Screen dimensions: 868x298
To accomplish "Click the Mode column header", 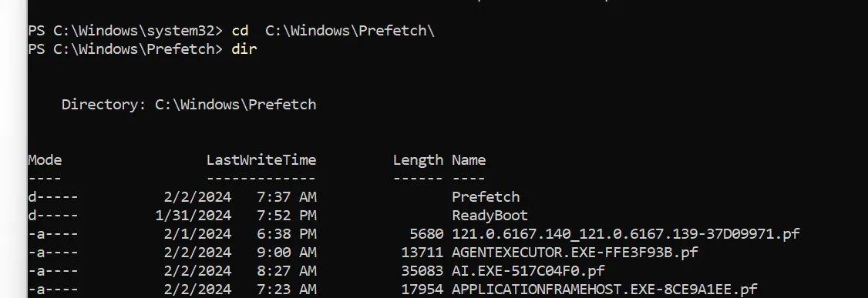I will (x=45, y=160).
